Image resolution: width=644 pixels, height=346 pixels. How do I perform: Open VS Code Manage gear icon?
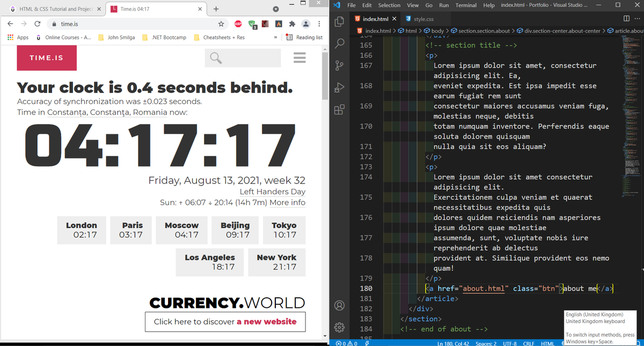339,327
